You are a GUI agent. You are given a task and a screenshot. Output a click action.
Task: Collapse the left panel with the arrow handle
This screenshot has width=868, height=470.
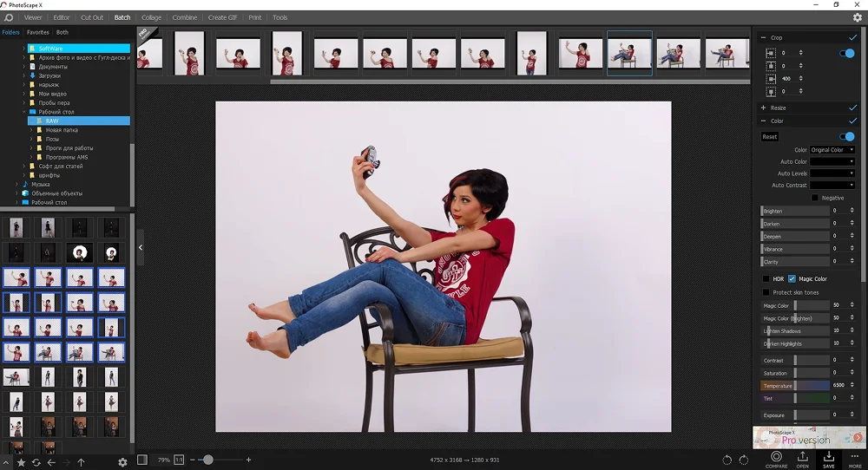(140, 247)
